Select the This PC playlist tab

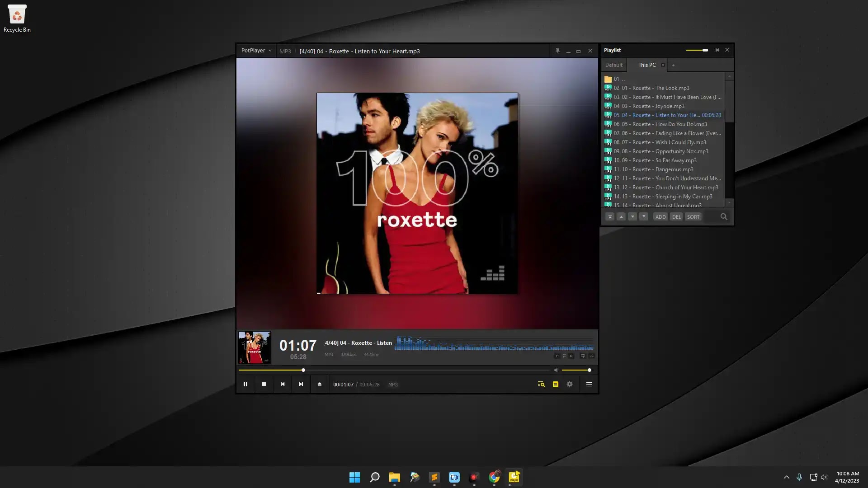pyautogui.click(x=647, y=65)
